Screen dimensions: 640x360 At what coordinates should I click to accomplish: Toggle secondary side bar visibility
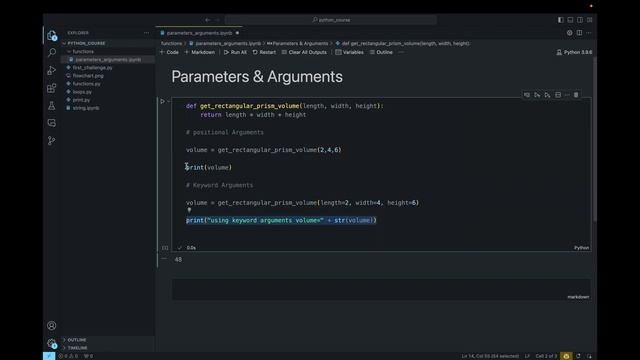(580, 20)
